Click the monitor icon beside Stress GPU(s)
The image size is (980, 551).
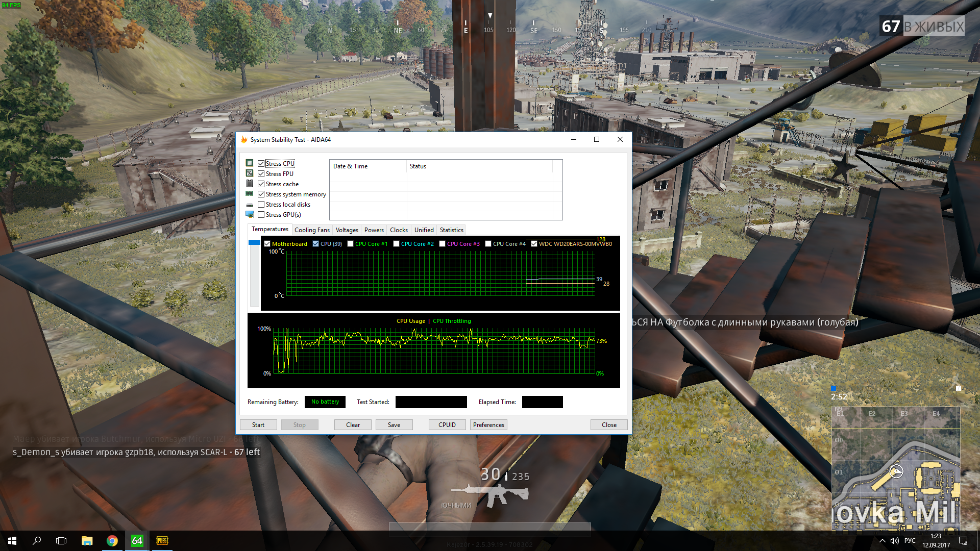[250, 214]
